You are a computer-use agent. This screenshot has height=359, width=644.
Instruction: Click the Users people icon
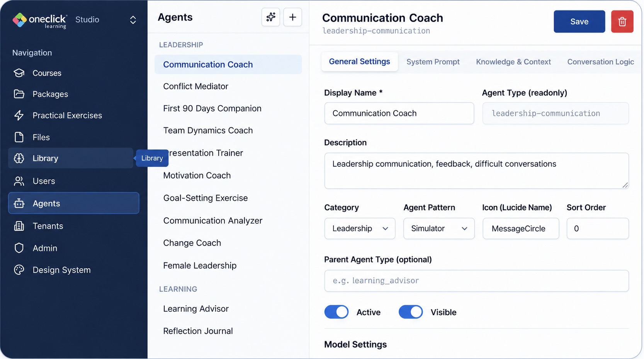(19, 181)
